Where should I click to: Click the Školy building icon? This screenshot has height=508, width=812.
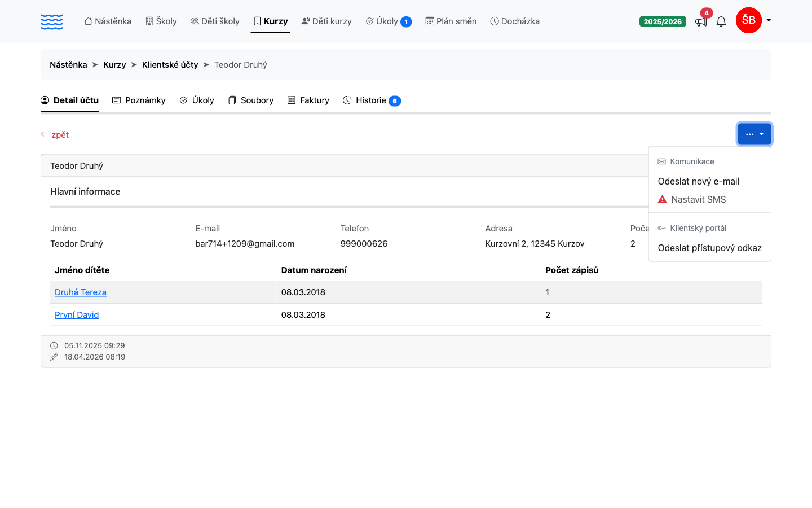[x=149, y=21]
